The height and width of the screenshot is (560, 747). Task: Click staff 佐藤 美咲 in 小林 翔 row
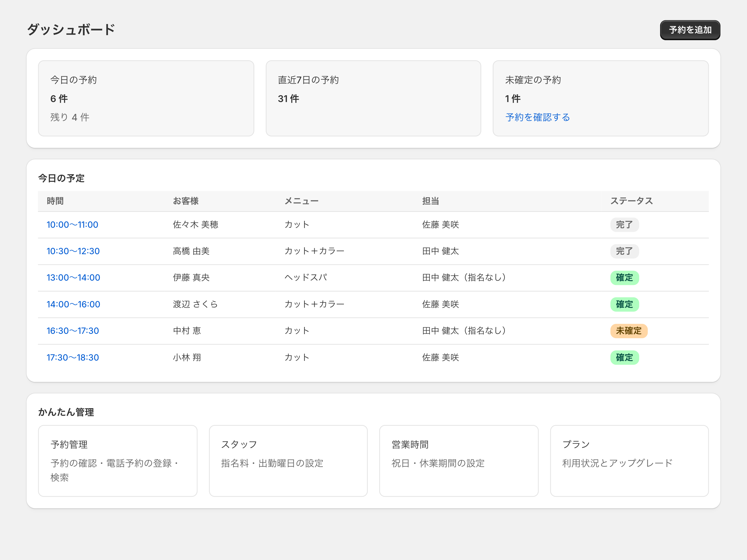(x=440, y=357)
